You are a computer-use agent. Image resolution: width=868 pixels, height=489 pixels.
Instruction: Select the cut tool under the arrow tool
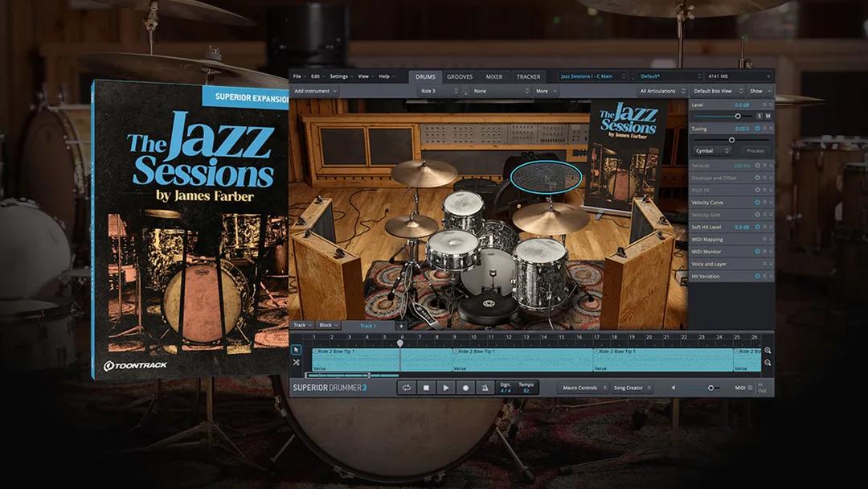[297, 361]
